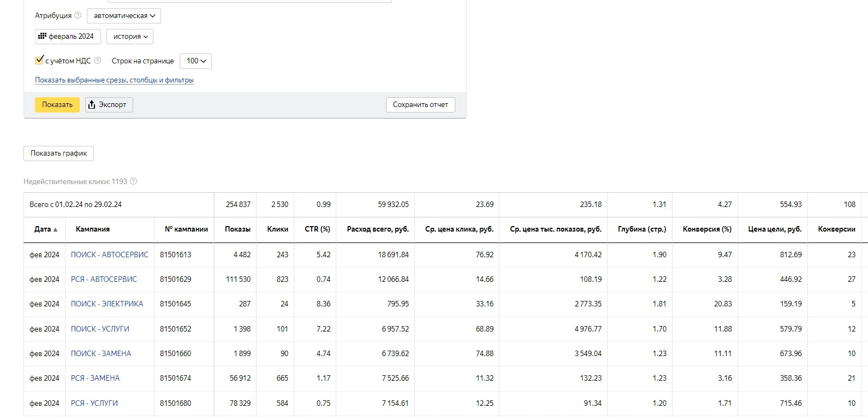
Task: Open the ПОИСК - ЗАМЕНА campaign link
Action: (x=101, y=353)
